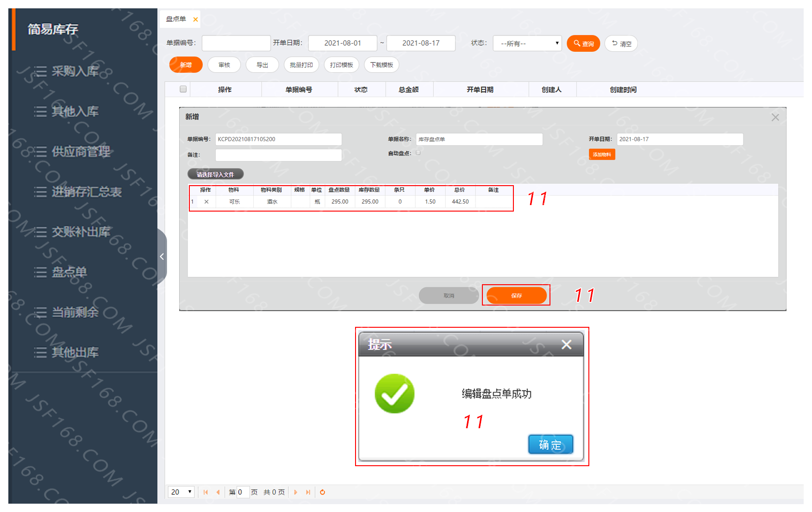Image resolution: width=812 pixels, height=512 pixels.
Task: Open 盘点单 sidebar item
Action: [69, 272]
